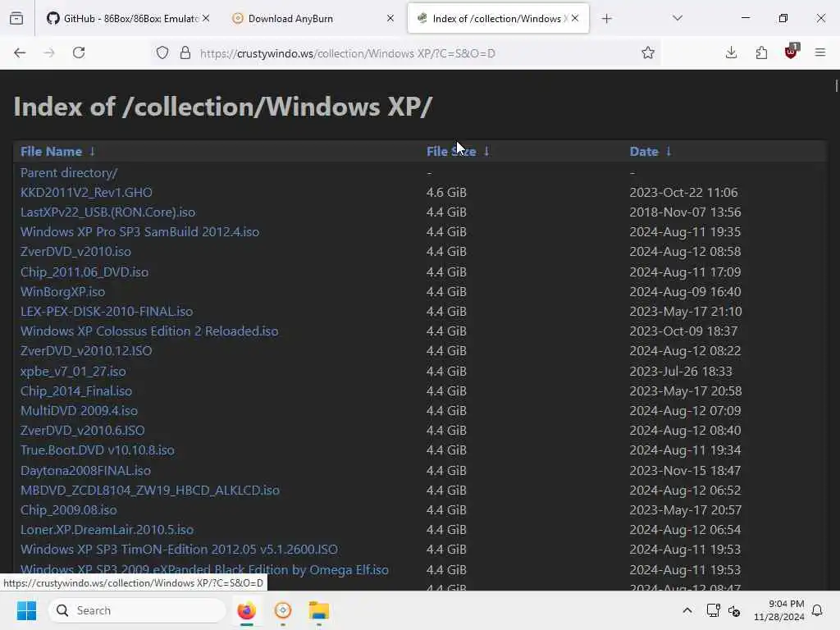The width and height of the screenshot is (840, 630).
Task: Open the extensions puzzle icon
Action: click(761, 52)
